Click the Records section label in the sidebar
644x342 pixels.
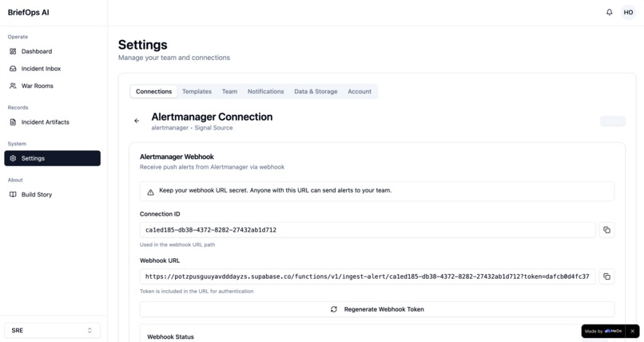(18, 108)
